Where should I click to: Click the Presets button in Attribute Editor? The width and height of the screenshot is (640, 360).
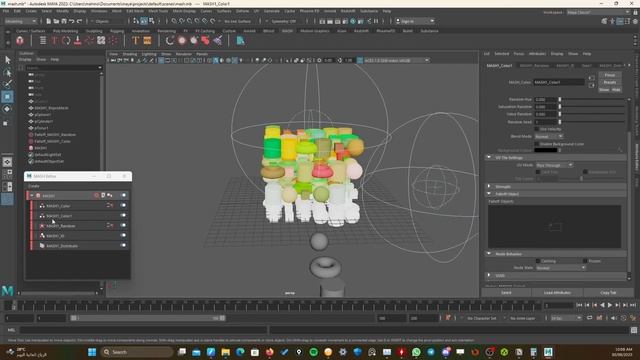pyautogui.click(x=610, y=82)
